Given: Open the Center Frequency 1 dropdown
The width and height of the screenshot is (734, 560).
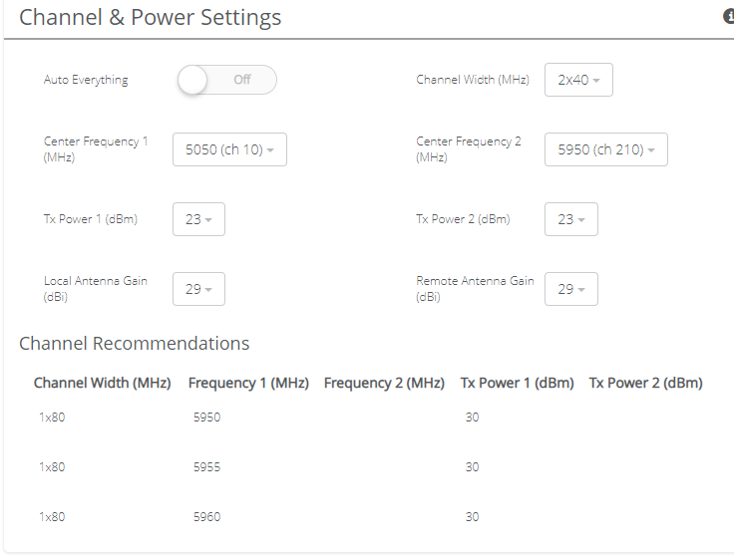Looking at the screenshot, I should (x=229, y=149).
